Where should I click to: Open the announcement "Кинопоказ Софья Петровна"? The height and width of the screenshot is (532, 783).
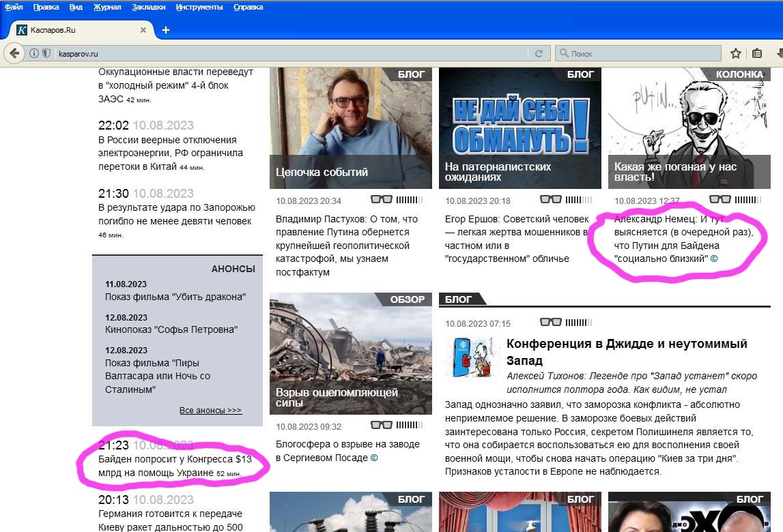171,329
